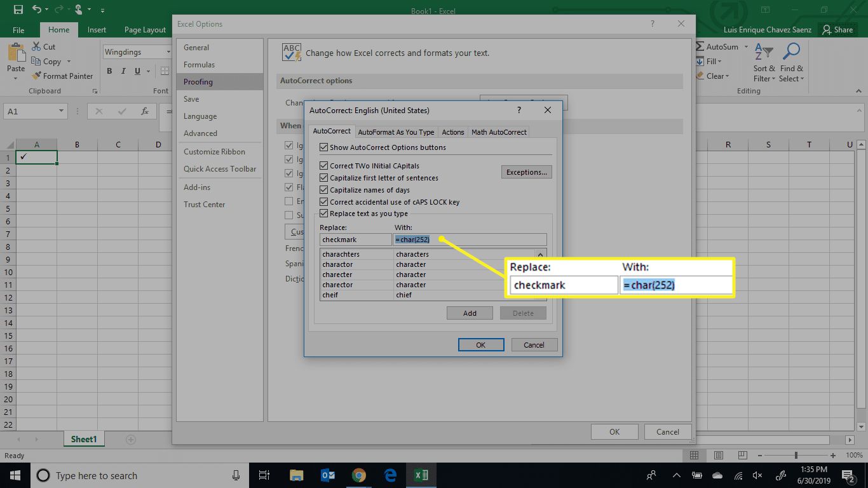Open the Sort & Filter dropdown
Viewport: 868px width, 488px height.
pos(764,63)
